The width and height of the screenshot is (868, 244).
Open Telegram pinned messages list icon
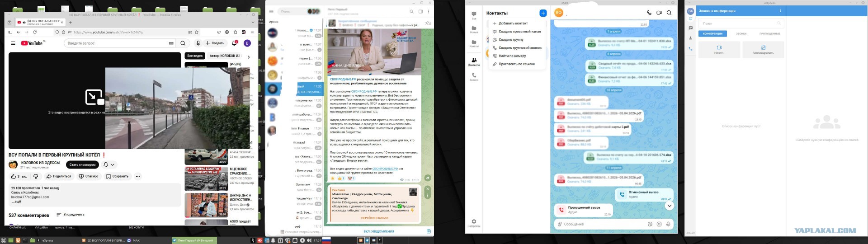click(428, 23)
